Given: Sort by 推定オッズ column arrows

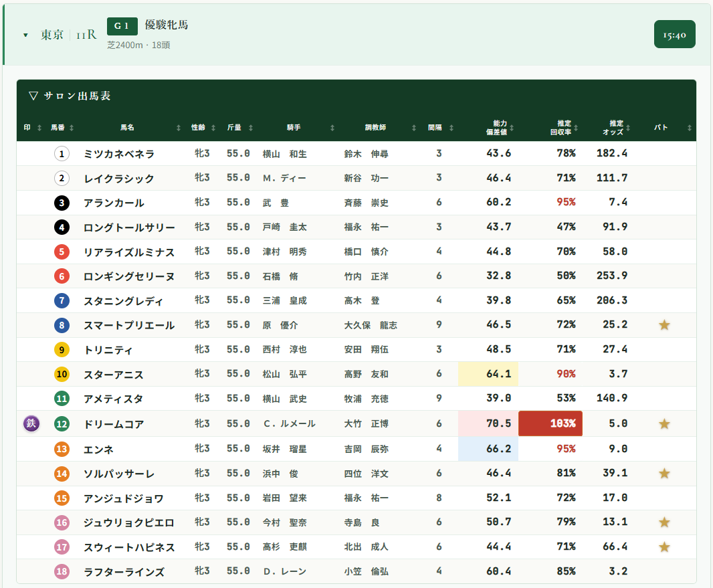Looking at the screenshot, I should (x=628, y=128).
